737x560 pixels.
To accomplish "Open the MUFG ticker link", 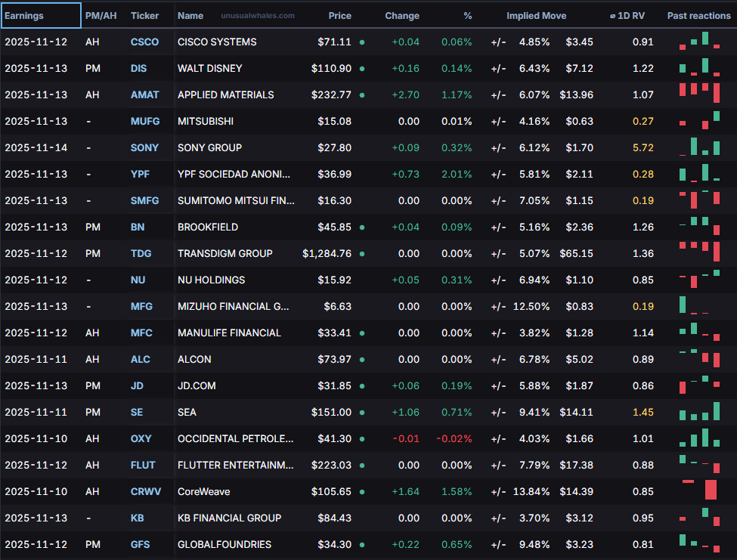I will (x=145, y=121).
